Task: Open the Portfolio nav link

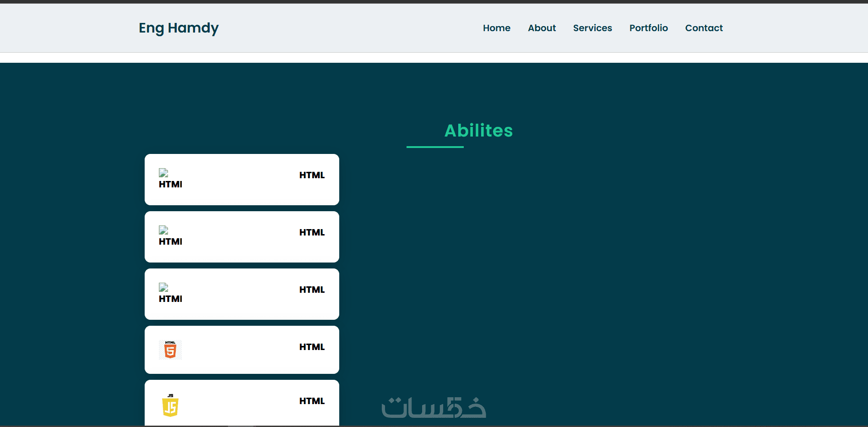Action: (649, 28)
